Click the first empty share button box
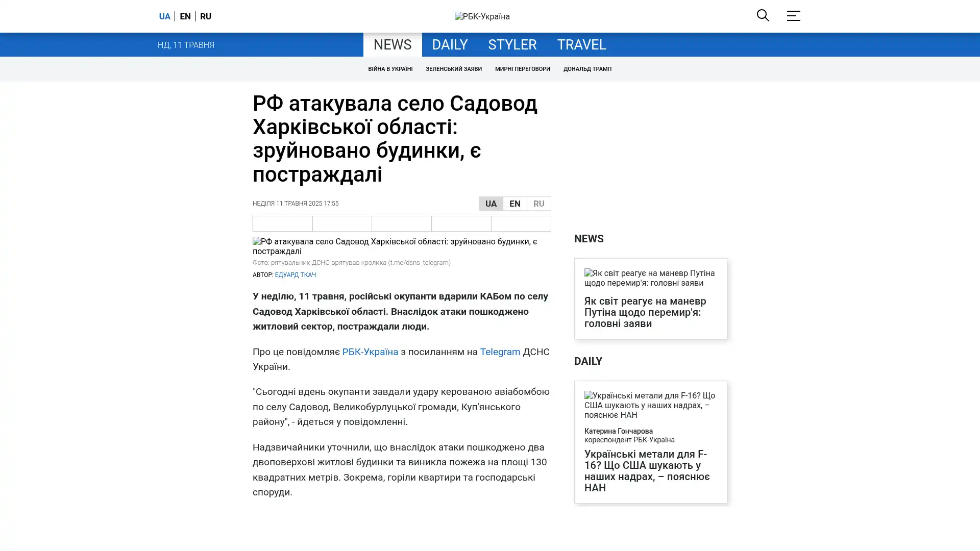980x551 pixels. coord(283,223)
